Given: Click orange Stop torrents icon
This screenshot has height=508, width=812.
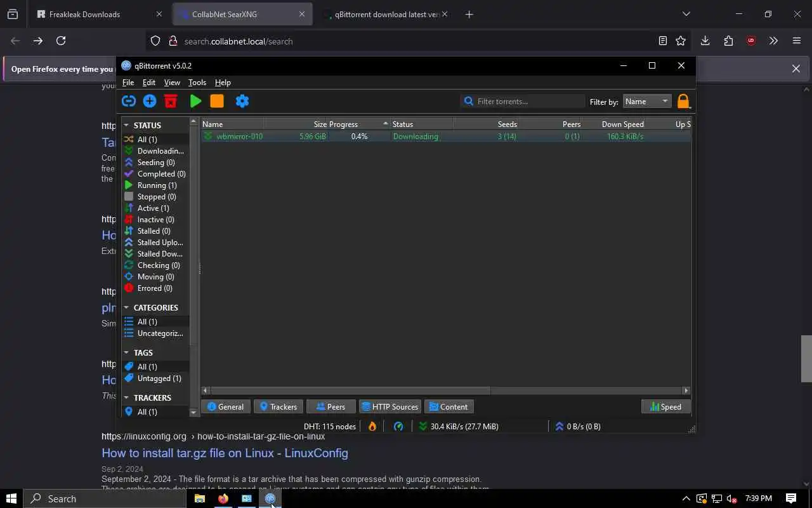Looking at the screenshot, I should pyautogui.click(x=217, y=101).
